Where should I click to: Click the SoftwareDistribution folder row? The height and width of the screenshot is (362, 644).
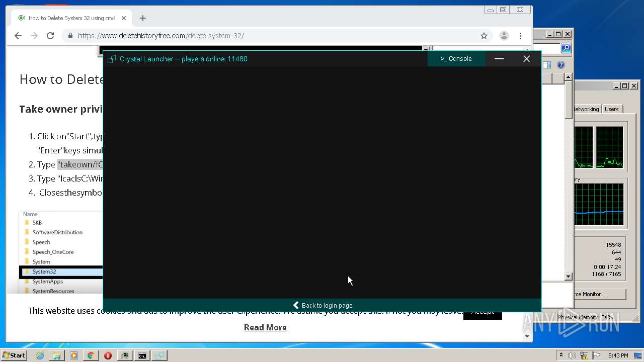point(57,232)
